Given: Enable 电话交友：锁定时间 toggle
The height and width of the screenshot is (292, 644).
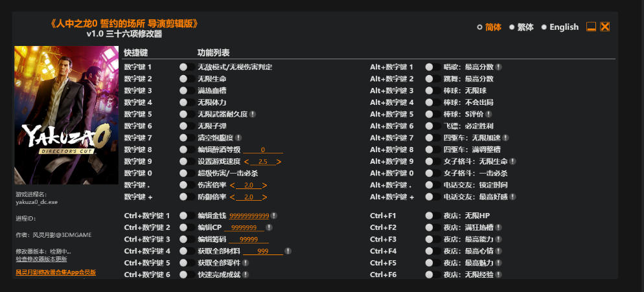Looking at the screenshot, I should click(433, 185).
